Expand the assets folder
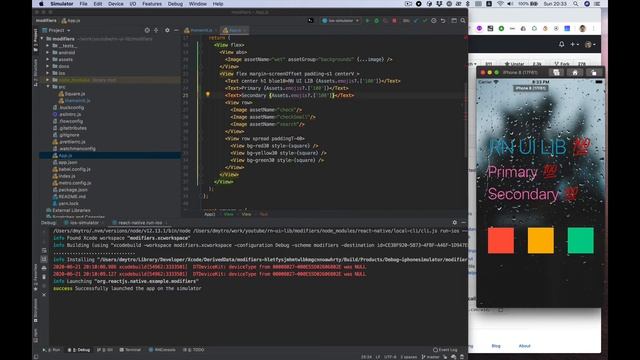 tap(48, 59)
